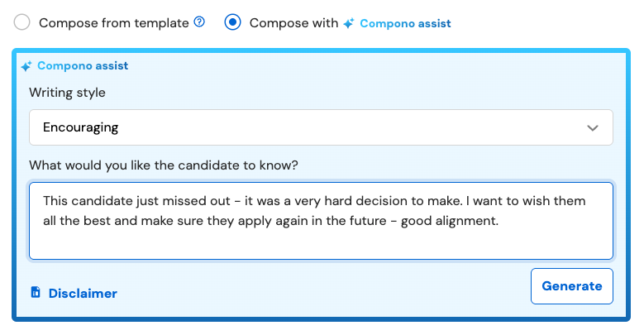Click the 'Compose with' text label
Screen dimensions: 644x335
point(293,23)
